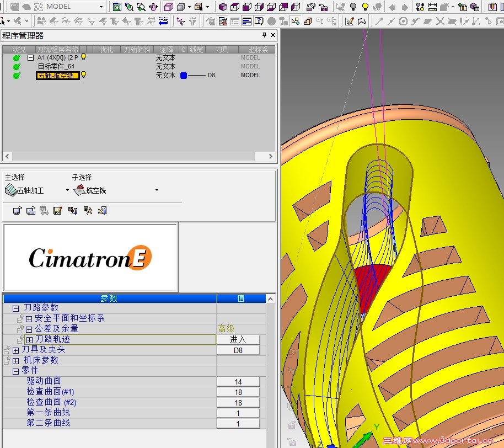Click the sketcher pencil-and-triangle icon
Image resolution: width=504 pixels, height=448 pixels.
350,21
